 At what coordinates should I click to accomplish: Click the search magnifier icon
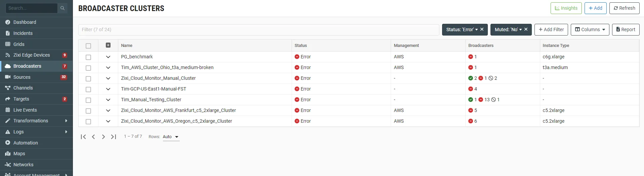coord(62,8)
